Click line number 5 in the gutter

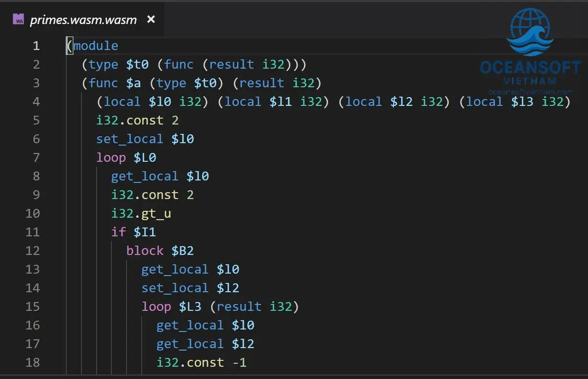tap(36, 120)
